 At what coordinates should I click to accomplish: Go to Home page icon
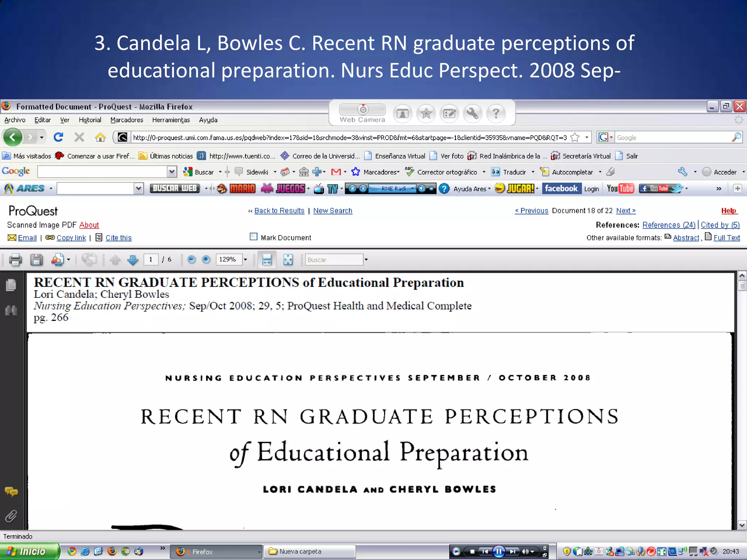pos(100,137)
